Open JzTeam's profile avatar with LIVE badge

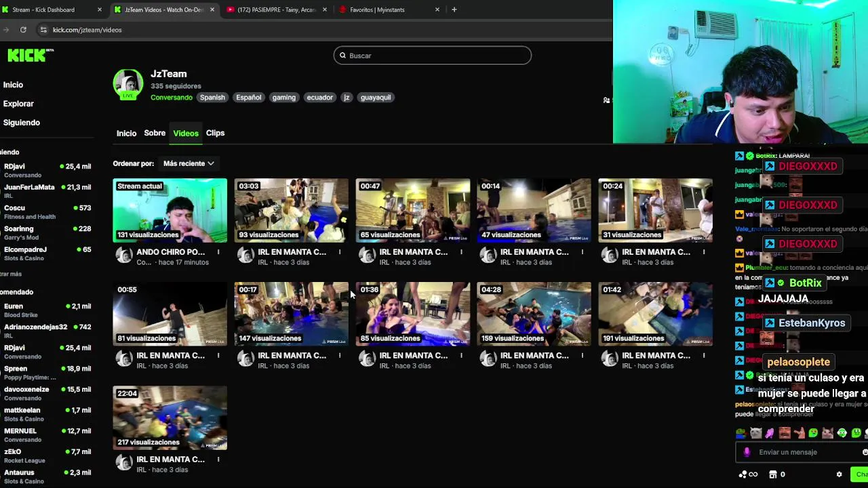click(x=127, y=84)
